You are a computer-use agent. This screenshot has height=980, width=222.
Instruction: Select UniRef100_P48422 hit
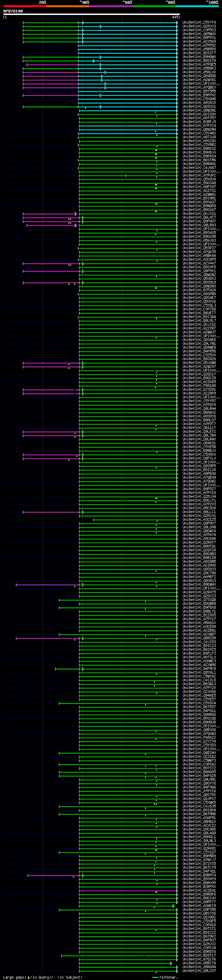coord(199,737)
